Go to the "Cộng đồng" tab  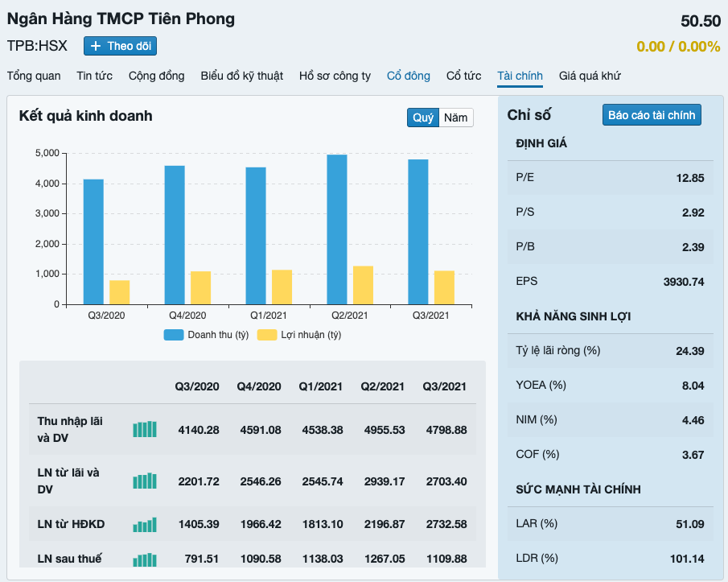(158, 76)
